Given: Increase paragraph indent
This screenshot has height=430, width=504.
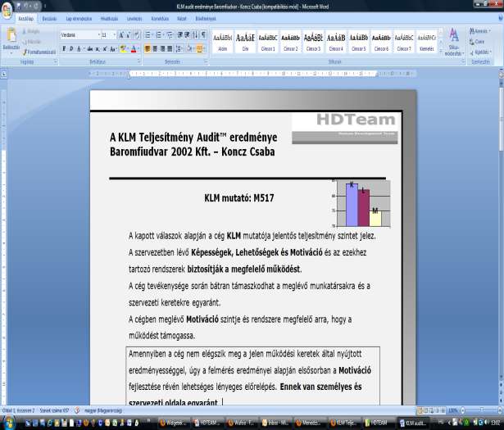Looking at the screenshot, I should [x=187, y=35].
